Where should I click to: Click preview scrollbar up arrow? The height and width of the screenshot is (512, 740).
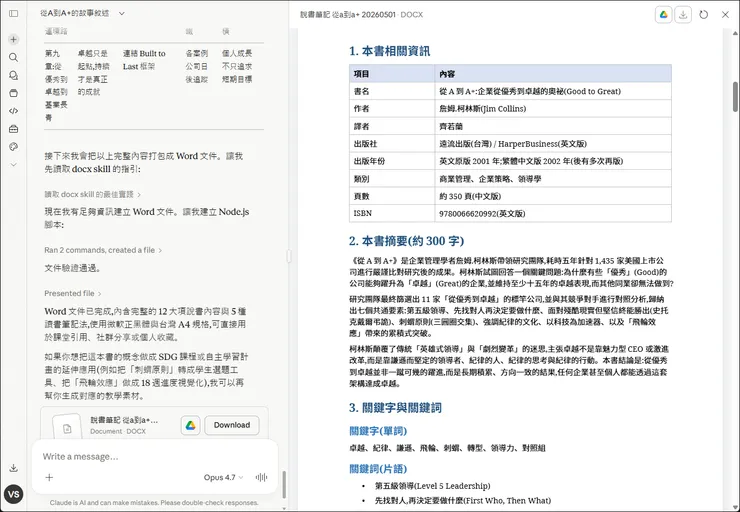(735, 33)
